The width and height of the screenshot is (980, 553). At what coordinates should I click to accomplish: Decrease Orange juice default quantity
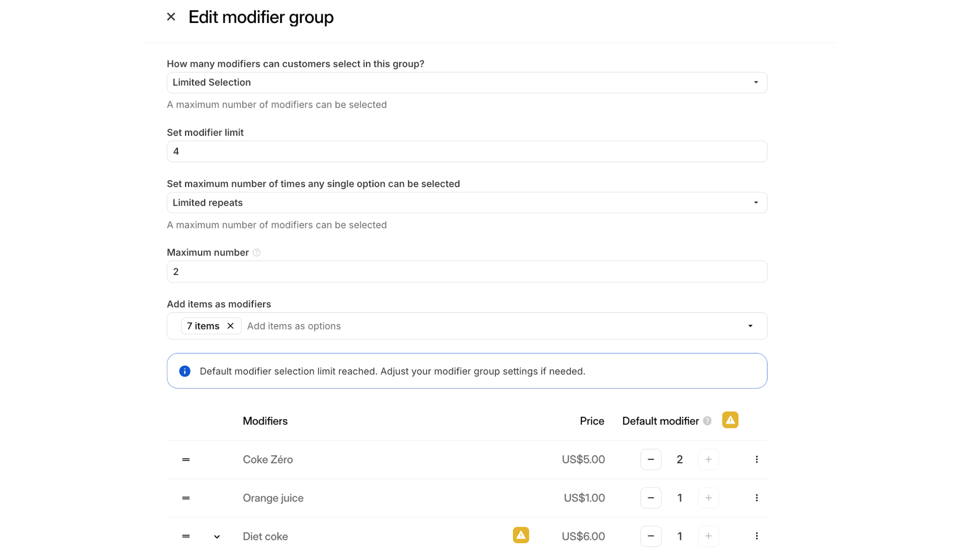click(651, 498)
